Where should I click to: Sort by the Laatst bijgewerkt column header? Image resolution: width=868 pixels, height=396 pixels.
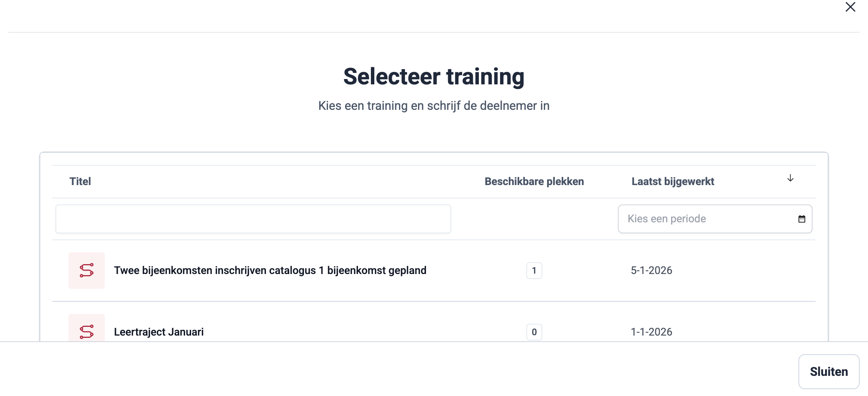(x=673, y=182)
